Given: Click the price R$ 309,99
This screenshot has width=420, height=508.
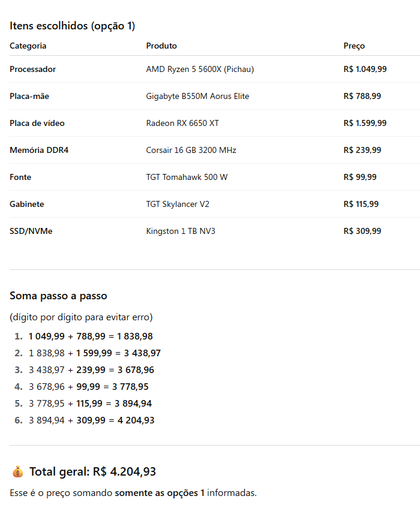Looking at the screenshot, I should pyautogui.click(x=362, y=231).
